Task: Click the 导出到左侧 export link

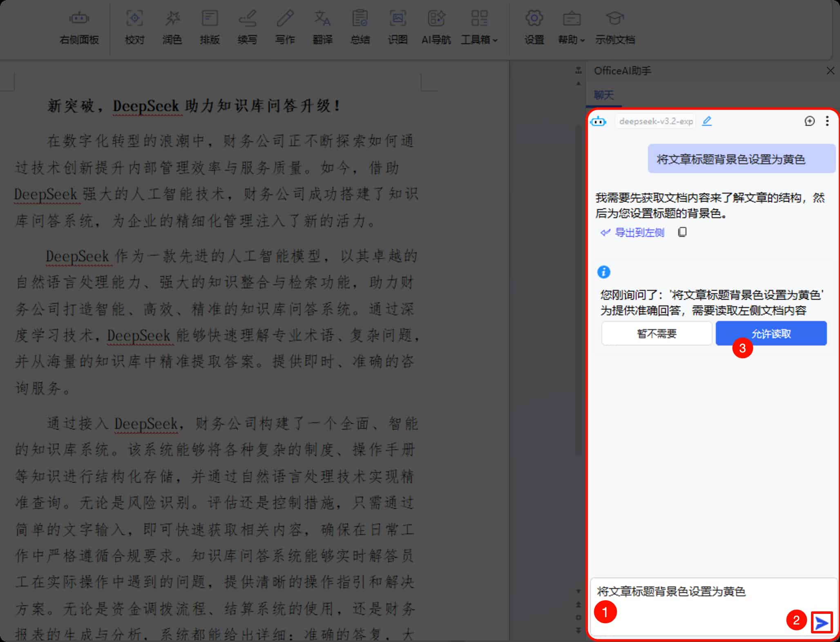Action: [639, 232]
